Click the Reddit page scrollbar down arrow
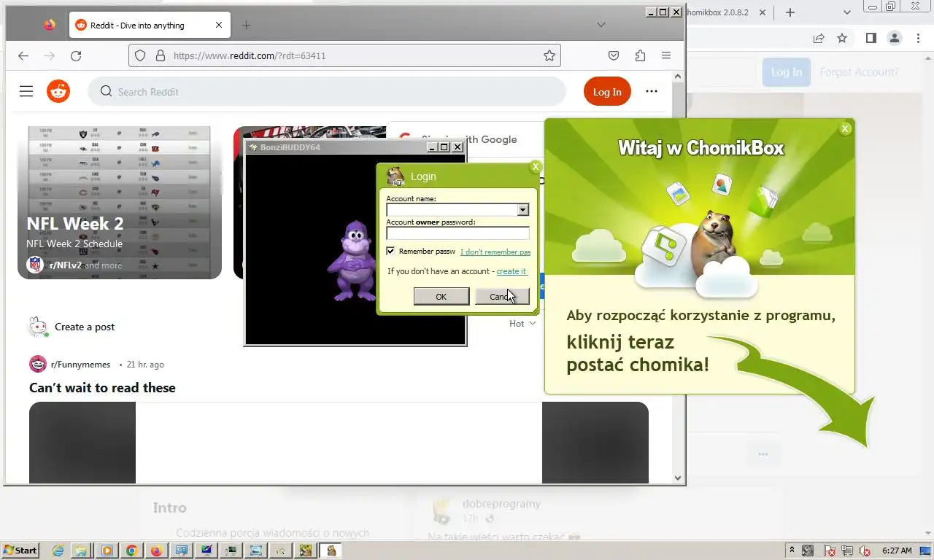The height and width of the screenshot is (560, 934). point(678,478)
